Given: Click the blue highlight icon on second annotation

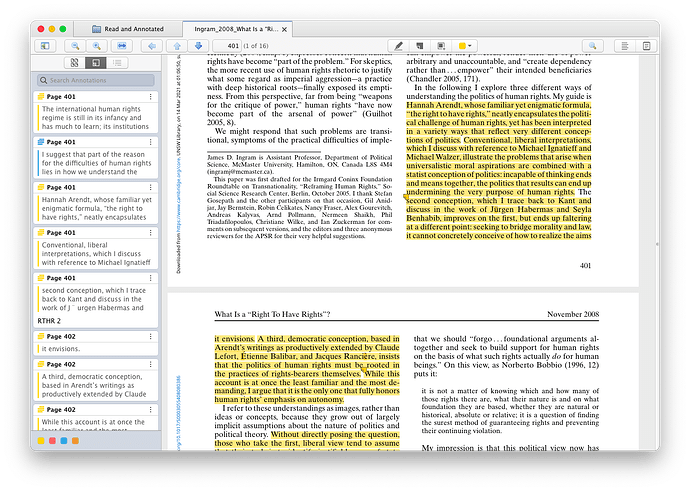Looking at the screenshot, I should tap(41, 142).
